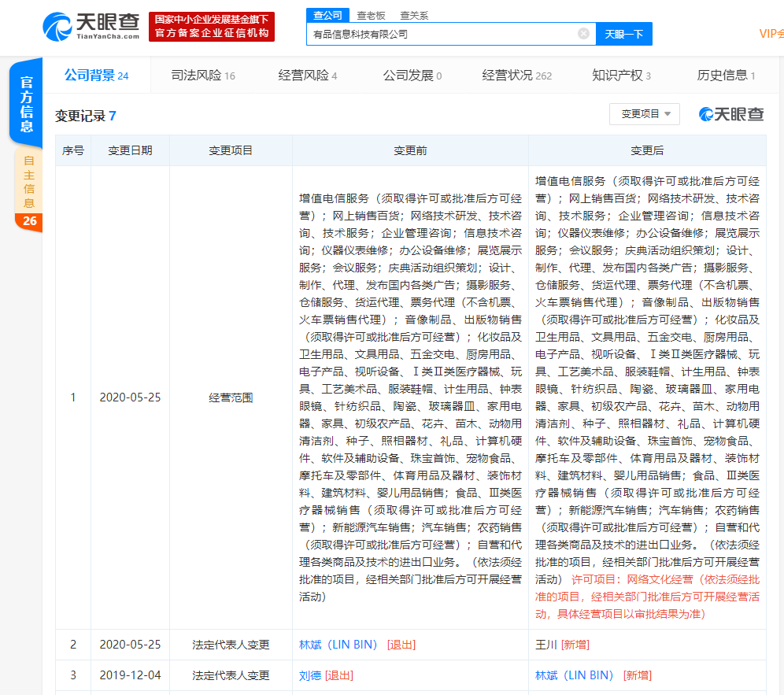Open the 刘德 person link

[310, 675]
